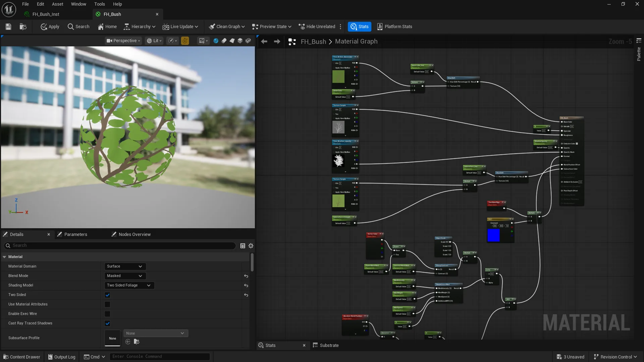Reset Shading Model to default
The width and height of the screenshot is (644, 362).
[x=246, y=285]
